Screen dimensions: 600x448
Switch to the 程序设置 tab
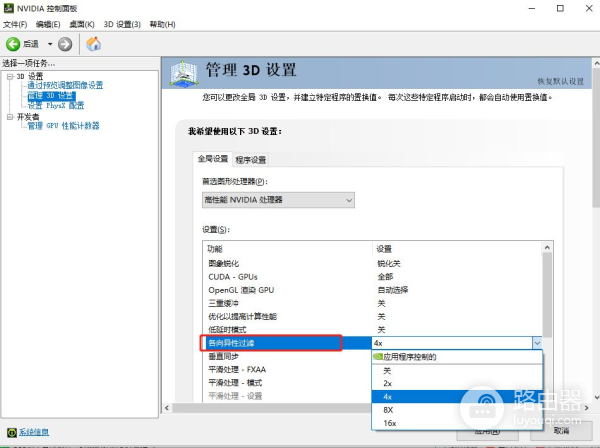tap(251, 160)
